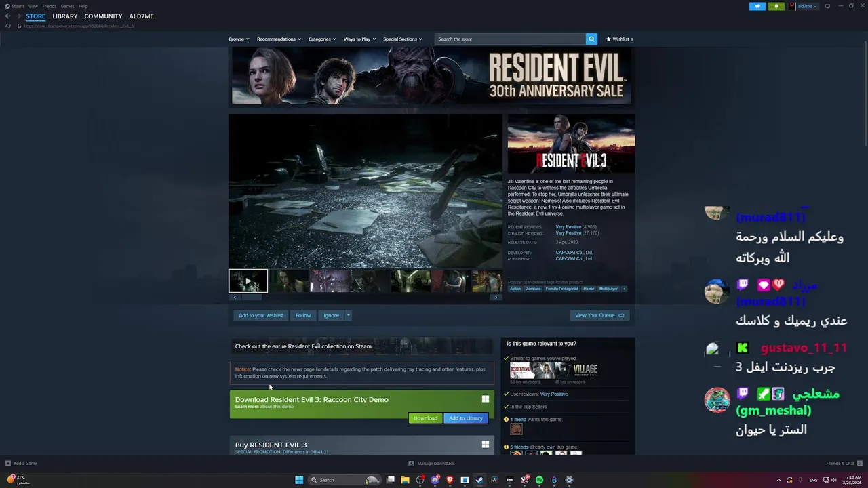
Task: Open the Add a Game plus icon
Action: point(8,464)
